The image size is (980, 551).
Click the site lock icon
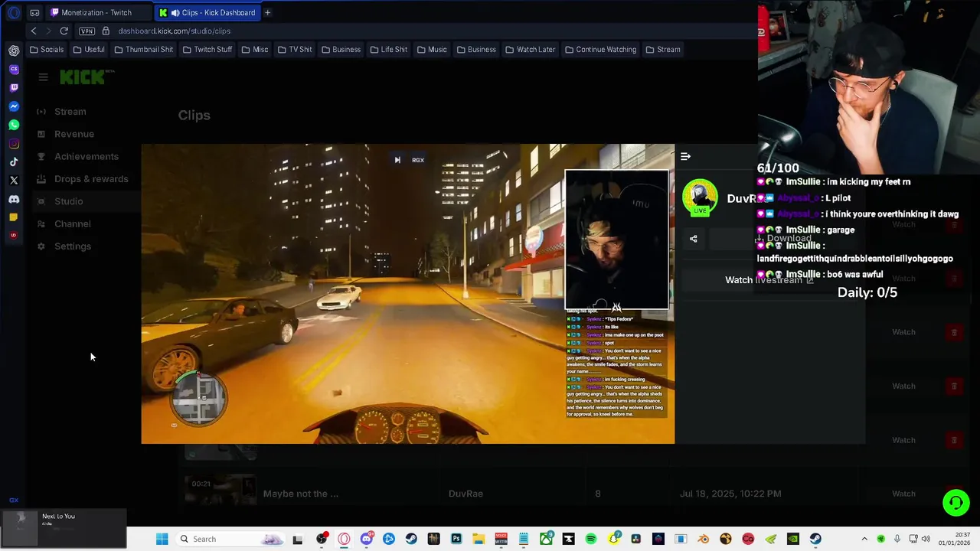pos(106,31)
